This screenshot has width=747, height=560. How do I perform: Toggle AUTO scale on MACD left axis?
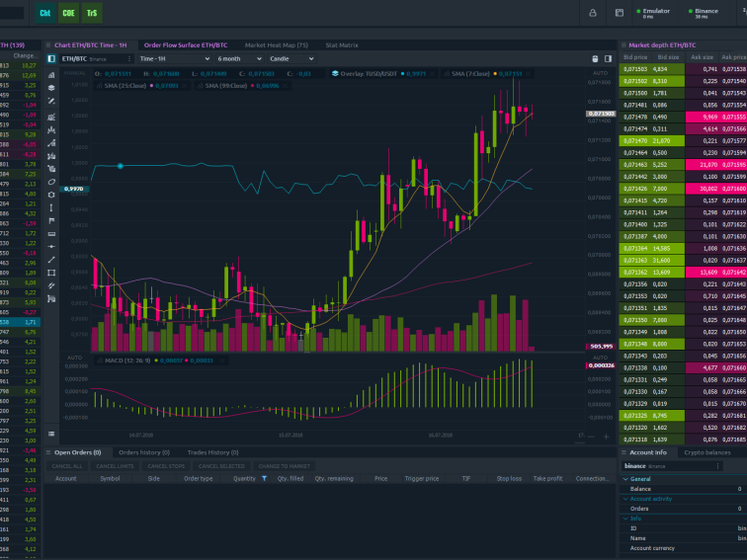click(x=75, y=358)
